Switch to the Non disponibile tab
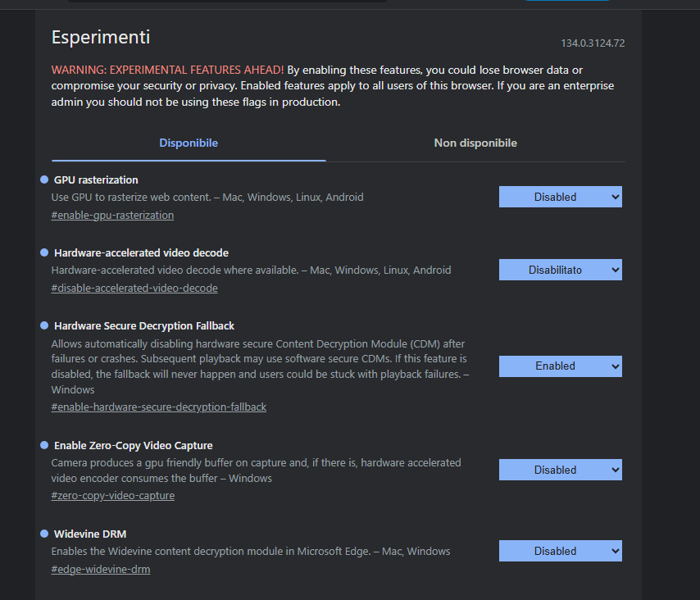 tap(475, 143)
